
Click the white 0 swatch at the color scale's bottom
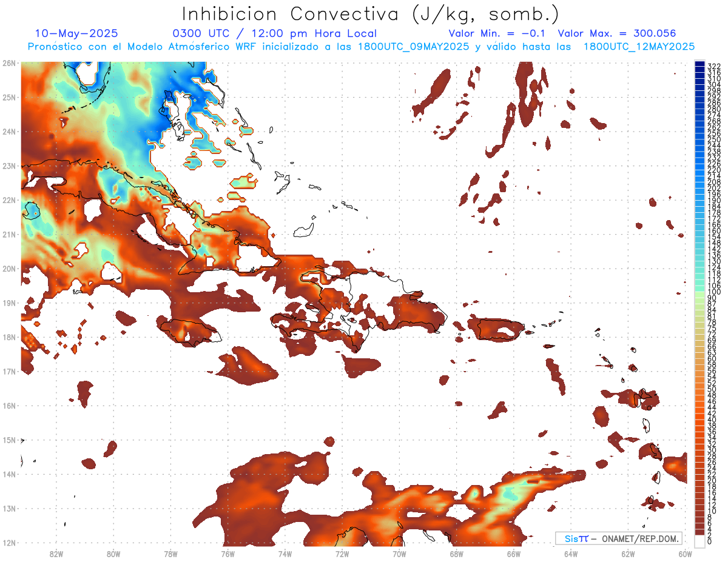(699, 541)
